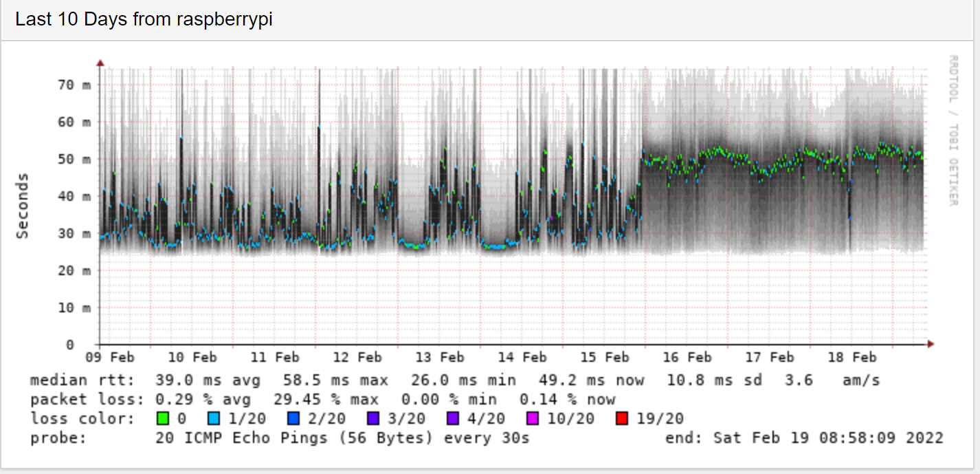Click the packet loss statistics row
Screen dimensions: 980x474
[322, 400]
